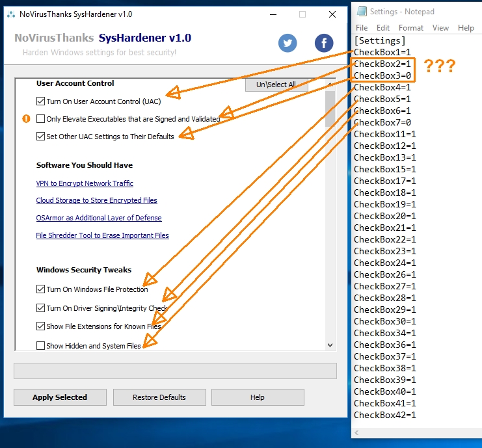Click the Restore Defaults button
This screenshot has width=482, height=448.
159,397
